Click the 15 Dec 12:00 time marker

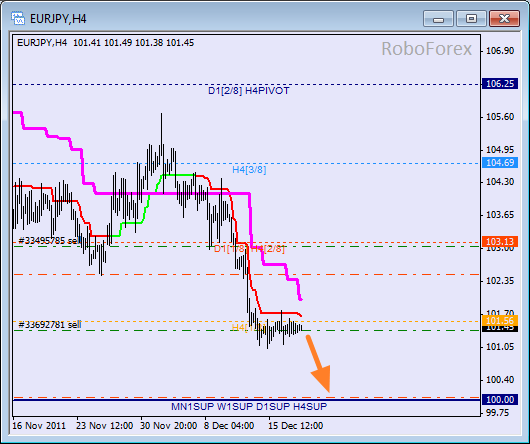tap(296, 425)
